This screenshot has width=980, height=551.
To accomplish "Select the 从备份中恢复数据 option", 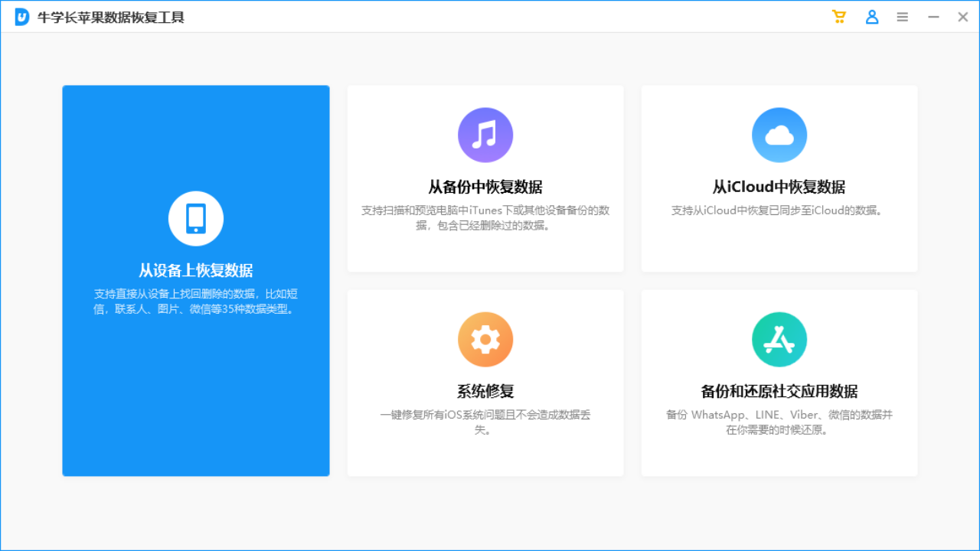I will pyautogui.click(x=485, y=187).
